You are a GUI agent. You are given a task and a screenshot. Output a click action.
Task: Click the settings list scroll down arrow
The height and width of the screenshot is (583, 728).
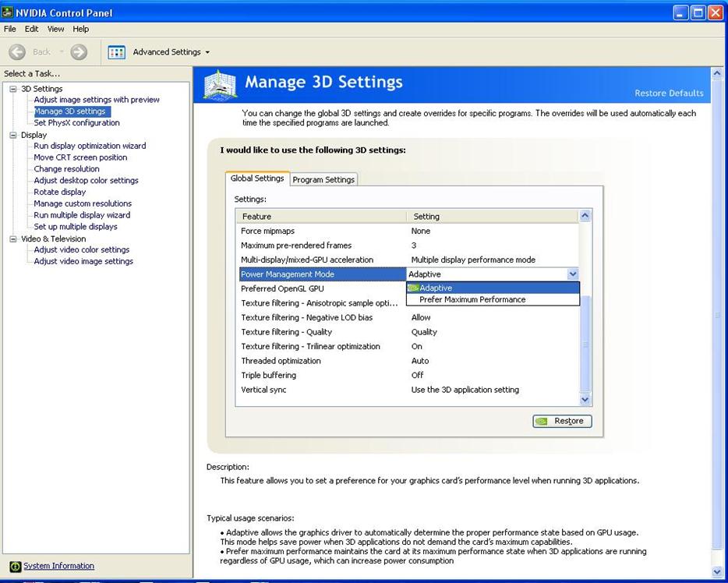[x=585, y=399]
